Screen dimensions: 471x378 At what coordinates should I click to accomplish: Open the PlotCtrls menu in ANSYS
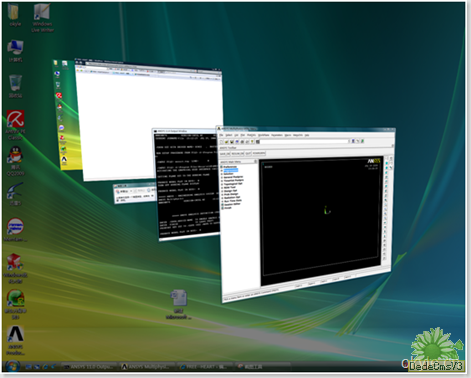tap(251, 135)
